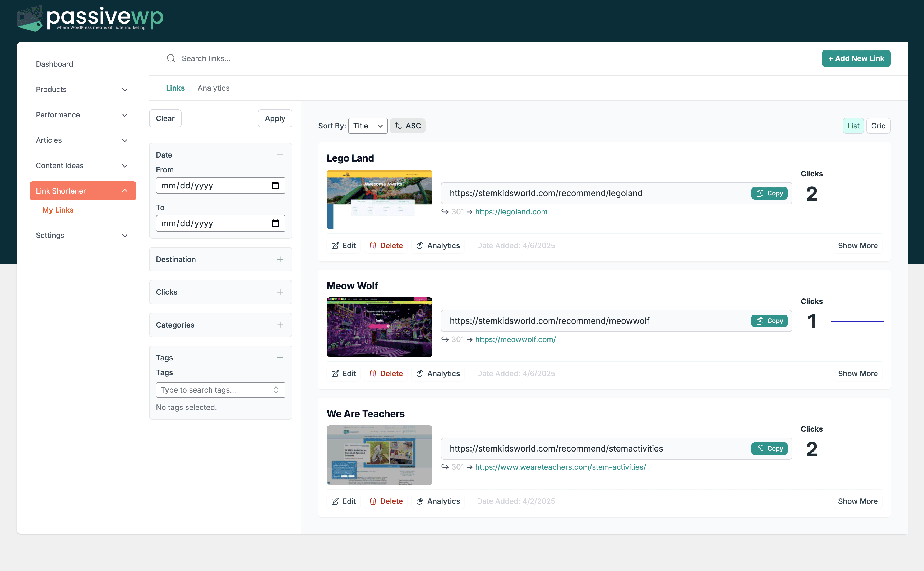This screenshot has height=571, width=924.
Task: Open the https://meowwolf.com destination link
Action: pos(515,339)
